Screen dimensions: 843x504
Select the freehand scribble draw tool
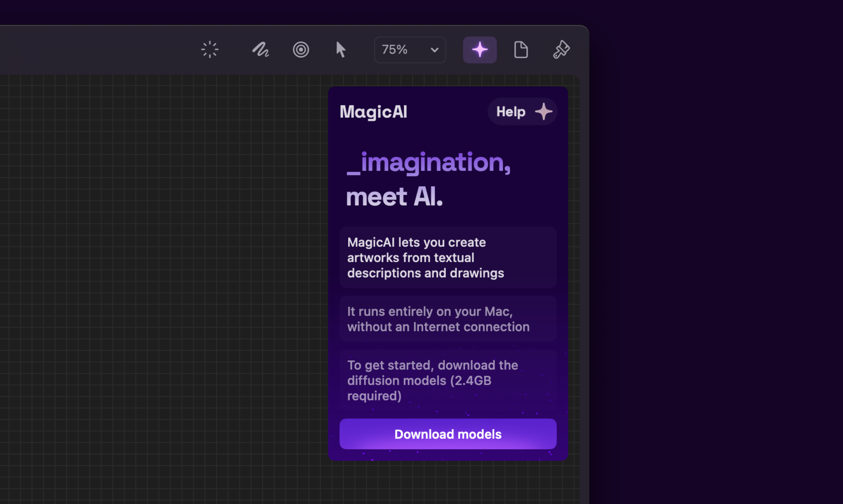[261, 50]
